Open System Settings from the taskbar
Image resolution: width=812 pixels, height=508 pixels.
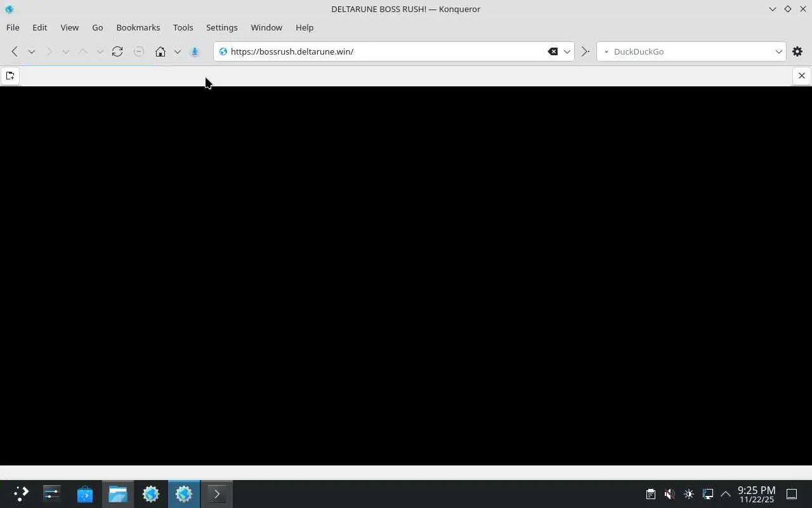coord(51,494)
